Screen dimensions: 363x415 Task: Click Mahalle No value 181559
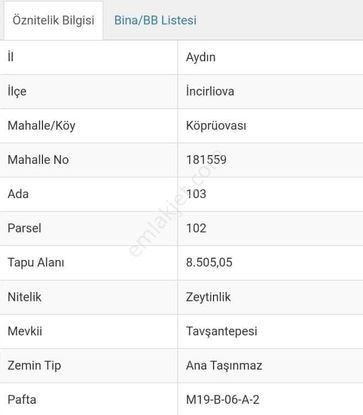point(206,160)
